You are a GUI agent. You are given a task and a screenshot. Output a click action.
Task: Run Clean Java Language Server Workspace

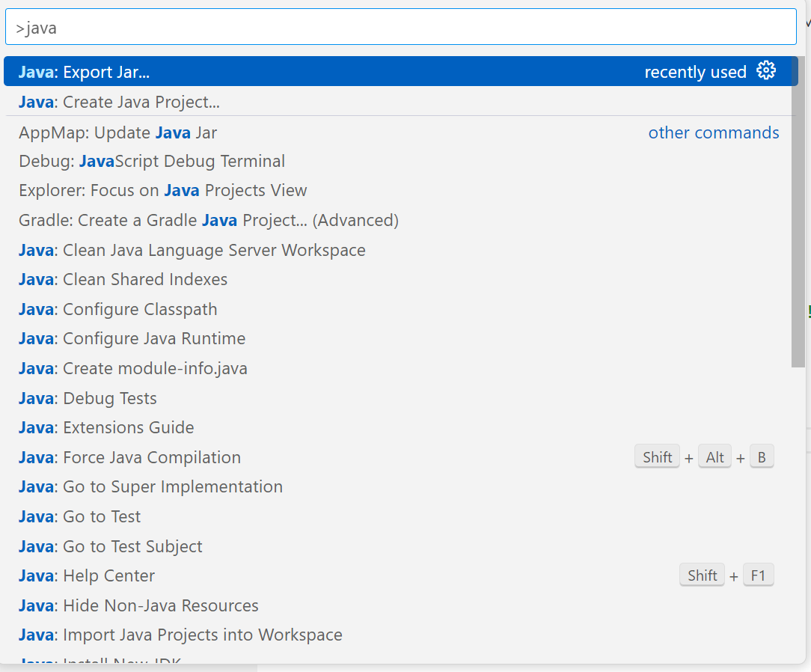pos(192,250)
